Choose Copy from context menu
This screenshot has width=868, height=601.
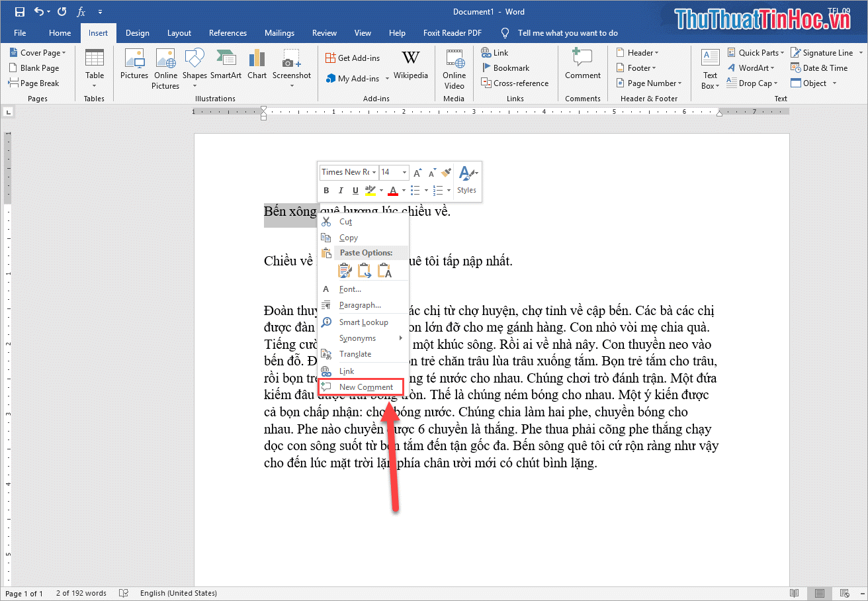tap(363, 238)
